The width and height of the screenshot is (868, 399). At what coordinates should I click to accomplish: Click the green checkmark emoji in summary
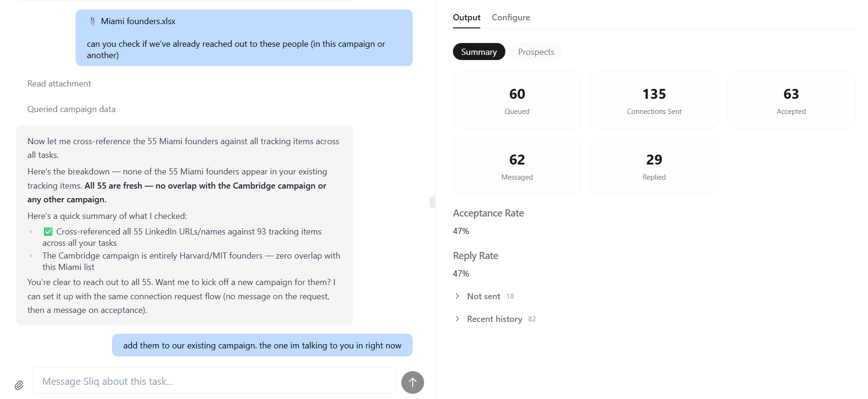pos(48,232)
